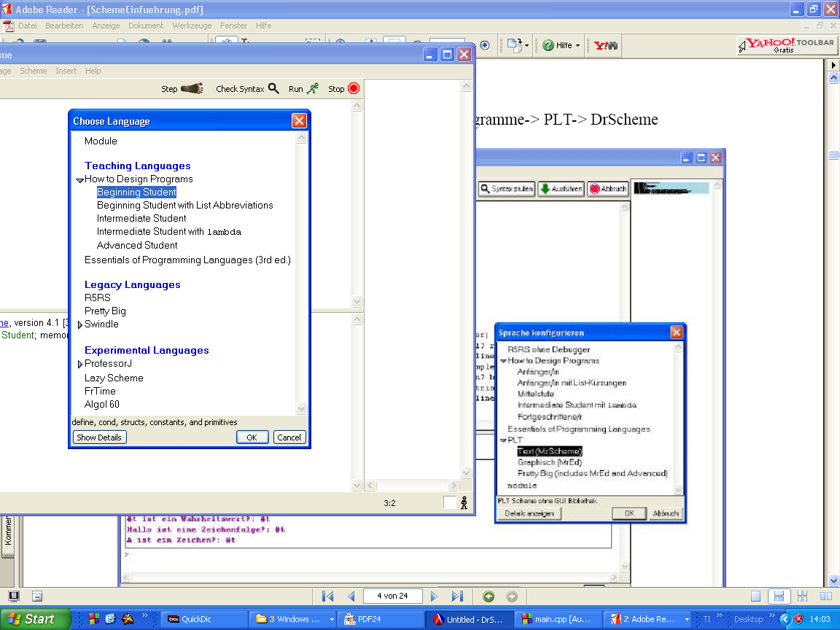Go to last page in Adobe Reader
Image resolution: width=840 pixels, height=630 pixels.
[x=457, y=596]
